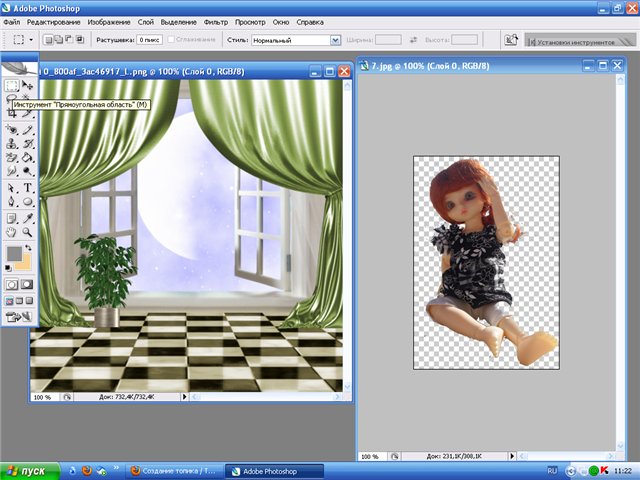
Task: Click the Растушевка feather input field
Action: point(150,40)
